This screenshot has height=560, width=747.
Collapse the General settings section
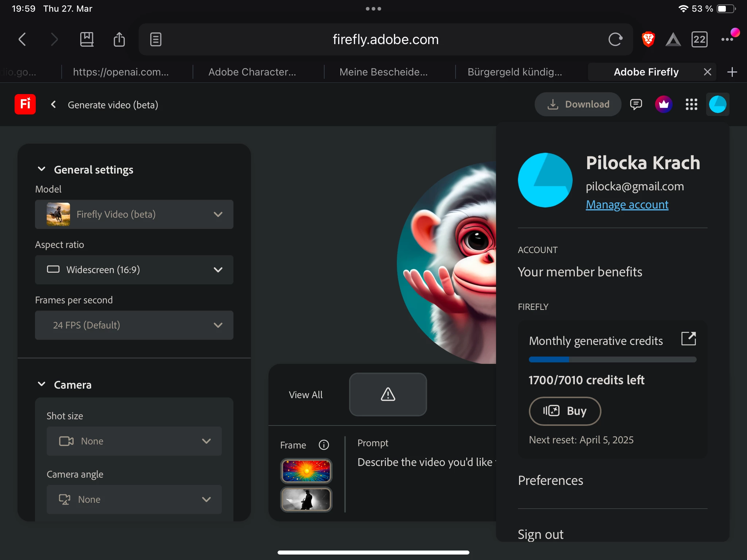point(42,169)
